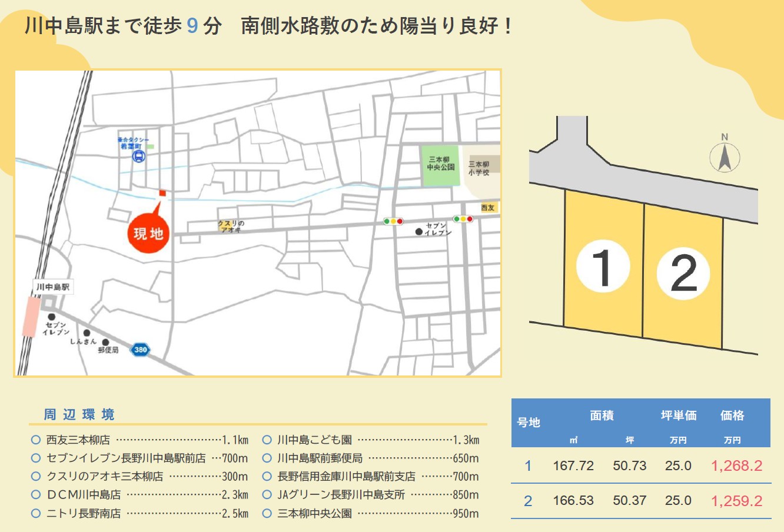Click the 坪単価 column header
The width and height of the screenshot is (784, 532).
[678, 415]
